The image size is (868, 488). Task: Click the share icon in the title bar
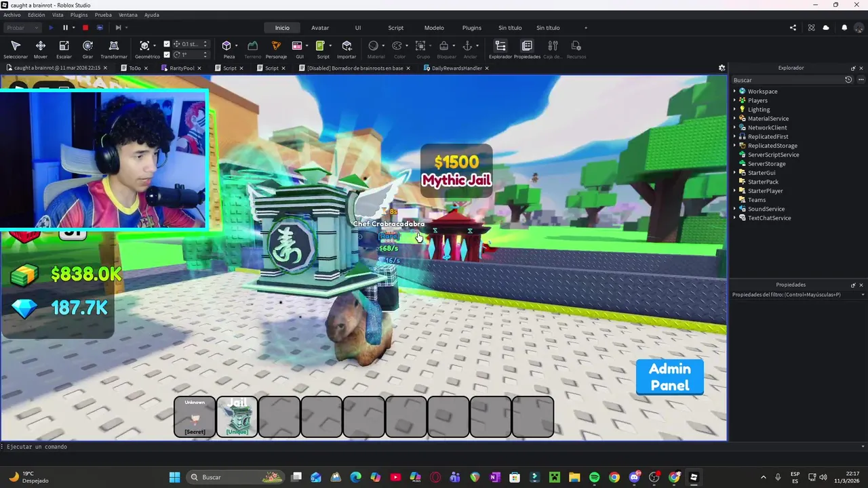(x=793, y=28)
